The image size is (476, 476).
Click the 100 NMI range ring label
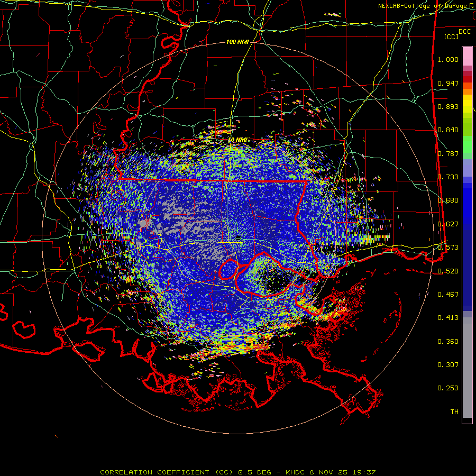(x=237, y=42)
